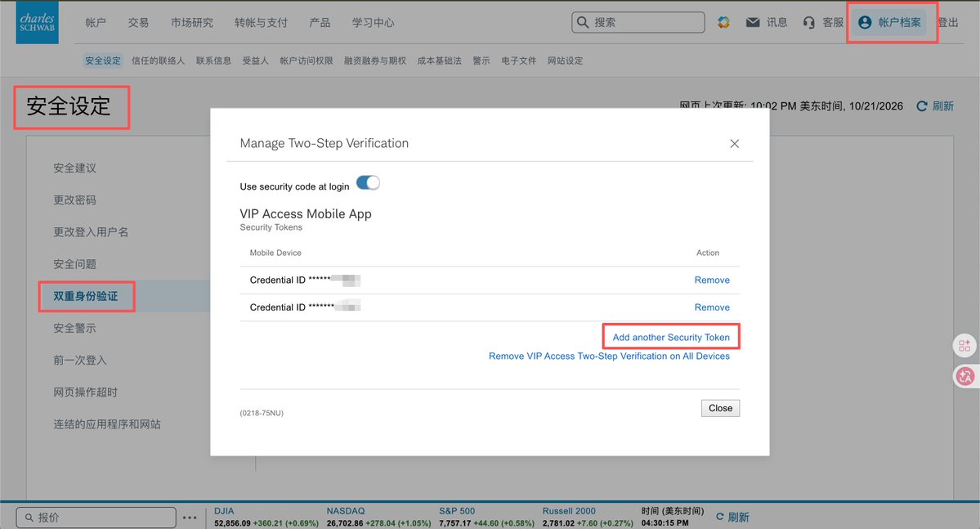Select the 网站设定 sub-tab
The width and height of the screenshot is (980, 529).
[565, 61]
